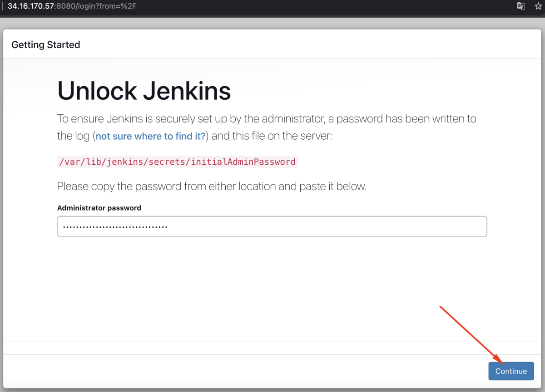
Task: Click the Continue button
Action: coord(511,371)
